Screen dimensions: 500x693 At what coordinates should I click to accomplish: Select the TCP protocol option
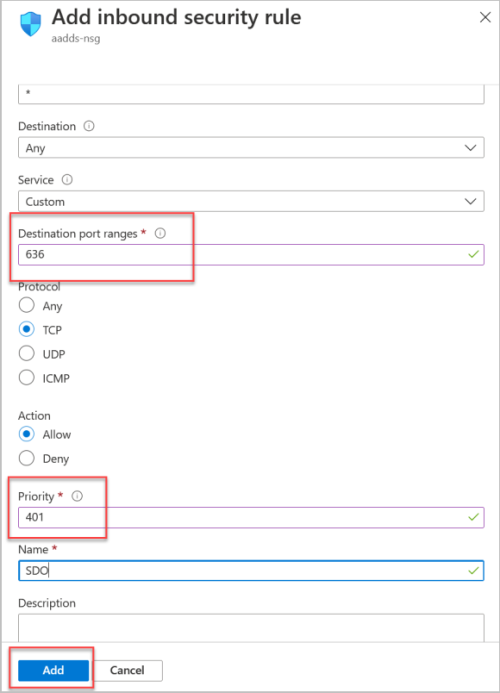point(27,329)
